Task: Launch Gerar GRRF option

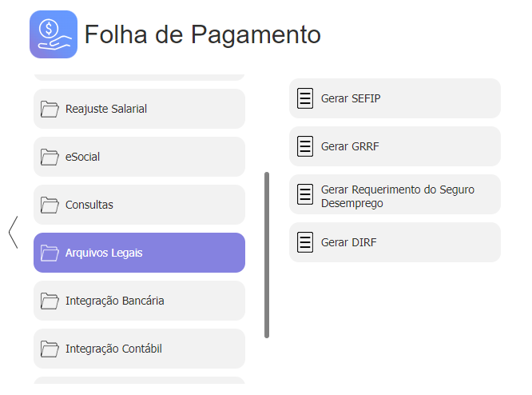Action: coord(395,146)
